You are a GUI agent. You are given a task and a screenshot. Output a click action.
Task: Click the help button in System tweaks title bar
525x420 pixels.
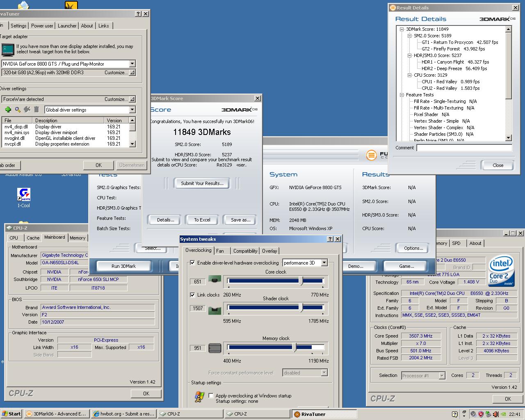tap(330, 239)
